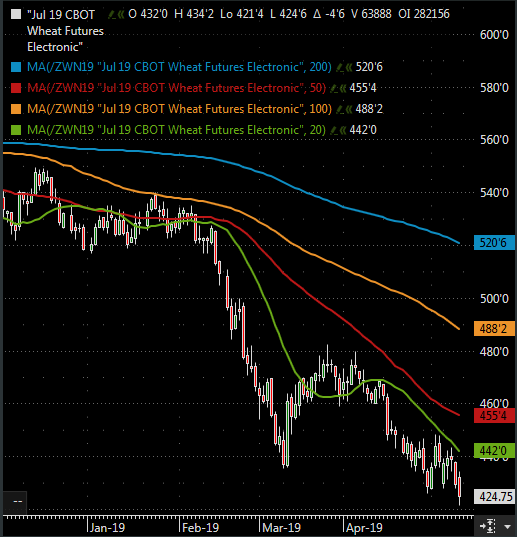Click the edit pencil beside the Wheat Futures title

111,14
